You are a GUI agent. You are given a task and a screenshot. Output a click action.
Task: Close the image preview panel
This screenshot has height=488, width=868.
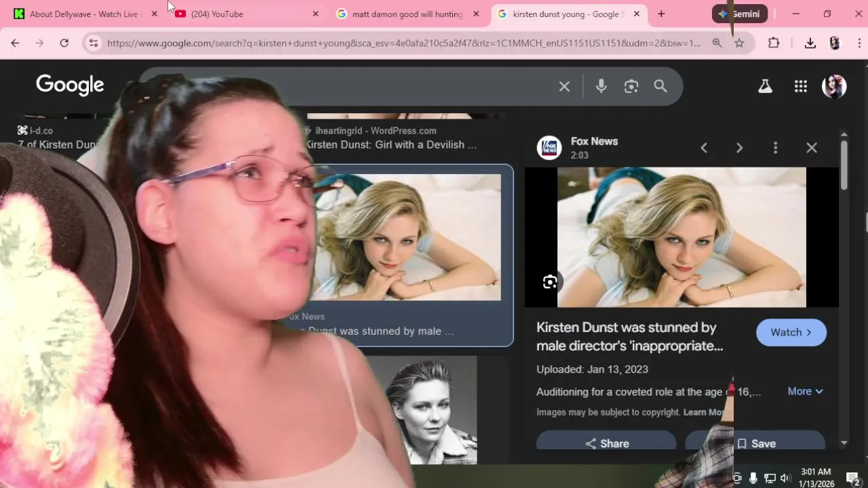coord(812,148)
